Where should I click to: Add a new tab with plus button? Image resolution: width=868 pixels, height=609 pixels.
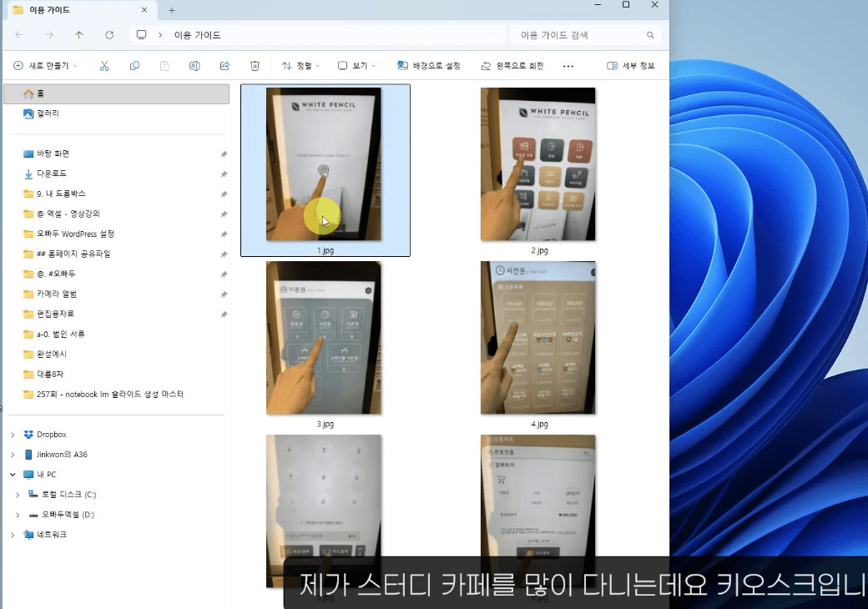click(x=172, y=10)
